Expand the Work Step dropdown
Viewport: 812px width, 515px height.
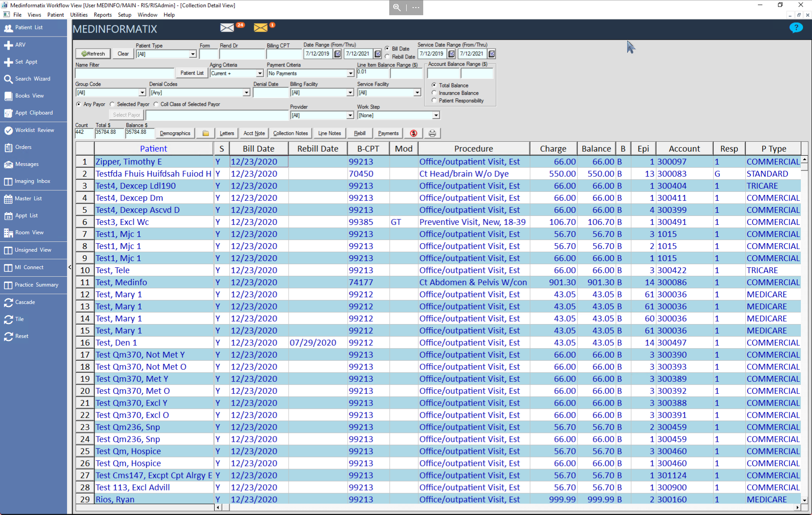[x=436, y=115]
